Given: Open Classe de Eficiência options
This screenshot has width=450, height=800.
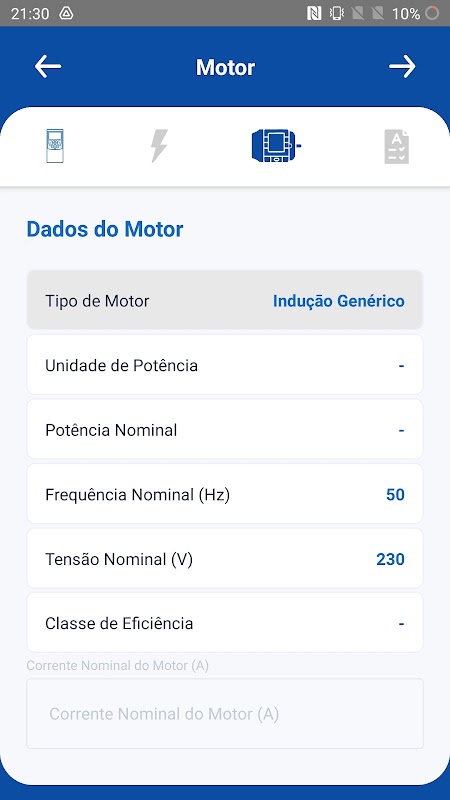Looking at the screenshot, I should [x=225, y=623].
